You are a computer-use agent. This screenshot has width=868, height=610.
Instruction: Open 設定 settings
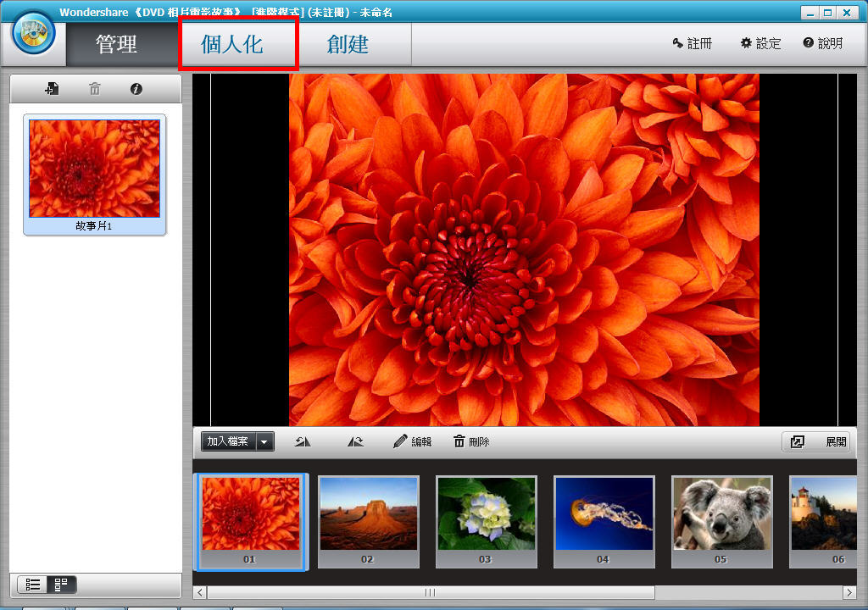[x=760, y=43]
